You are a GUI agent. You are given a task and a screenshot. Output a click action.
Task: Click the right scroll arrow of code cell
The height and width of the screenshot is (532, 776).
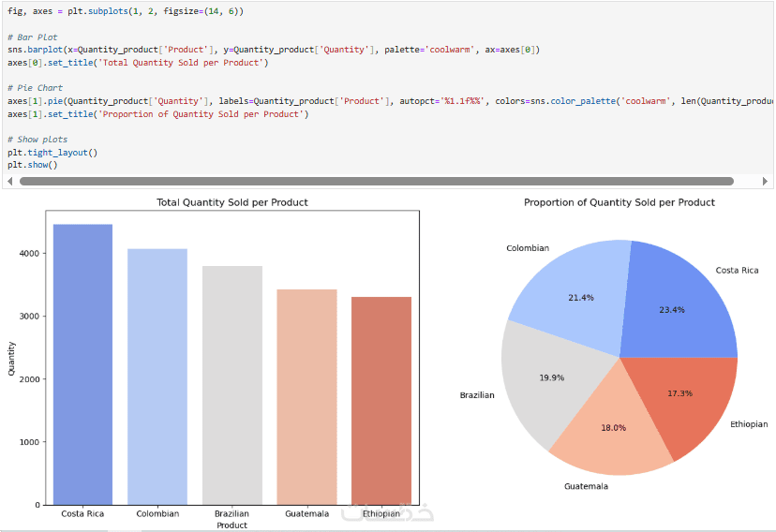coord(766,182)
